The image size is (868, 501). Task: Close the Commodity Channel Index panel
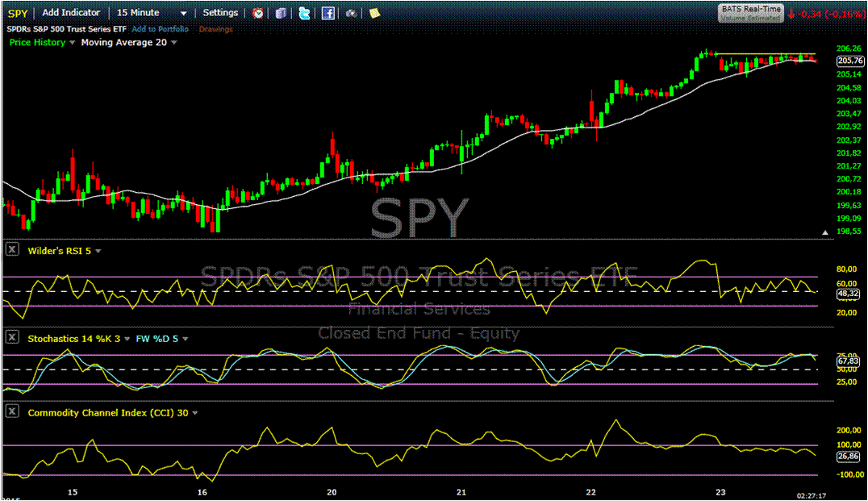[12, 411]
